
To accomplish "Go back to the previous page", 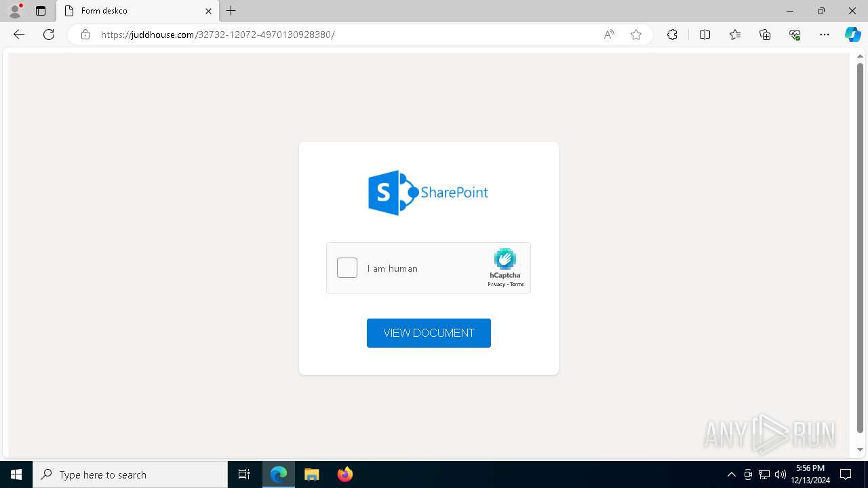I will click(x=19, y=35).
